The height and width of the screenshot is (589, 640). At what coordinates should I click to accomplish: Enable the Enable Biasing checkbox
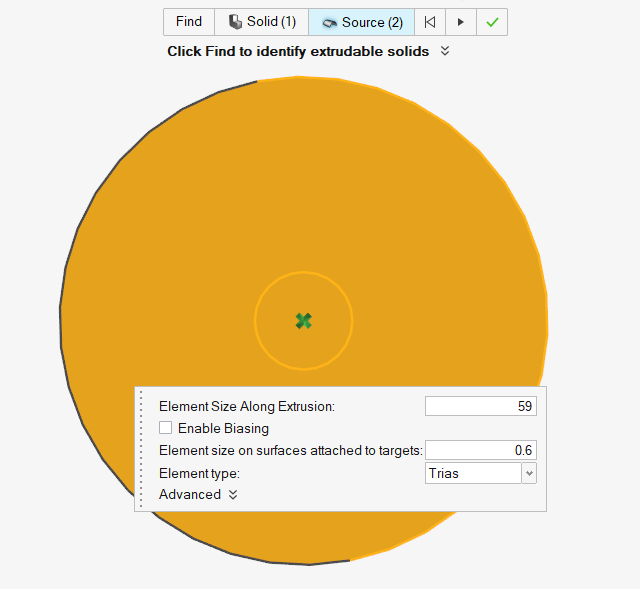coord(165,428)
